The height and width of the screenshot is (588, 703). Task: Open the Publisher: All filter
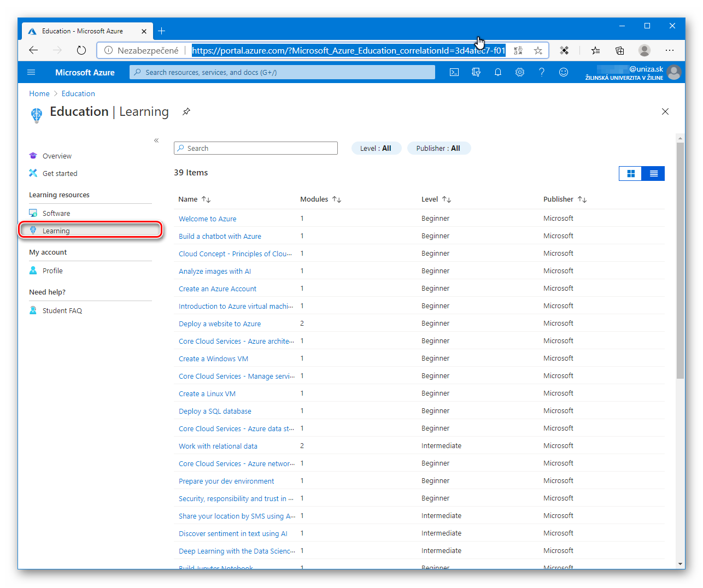click(439, 148)
